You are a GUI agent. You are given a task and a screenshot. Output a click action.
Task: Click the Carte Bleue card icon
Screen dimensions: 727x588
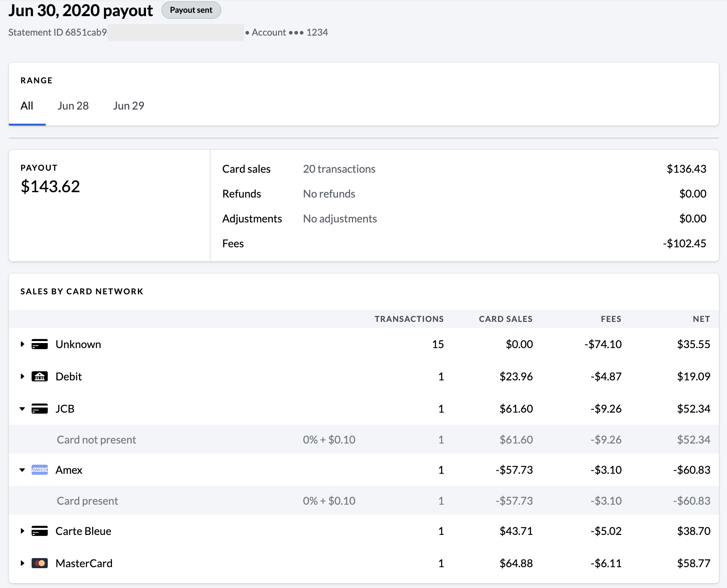(40, 531)
